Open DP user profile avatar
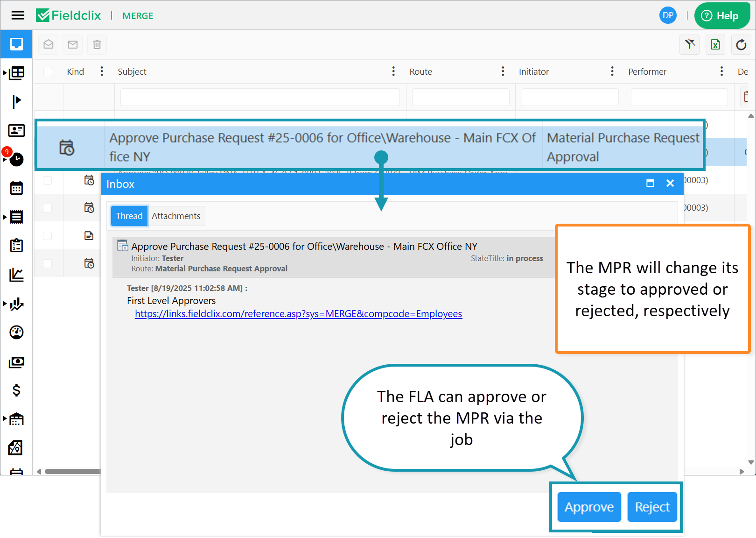The height and width of the screenshot is (538, 756). tap(668, 15)
